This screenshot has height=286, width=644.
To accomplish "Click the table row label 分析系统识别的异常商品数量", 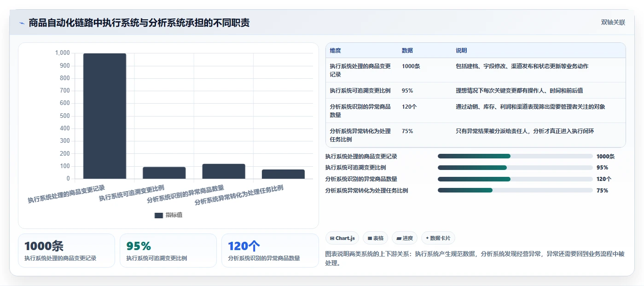I will click(x=360, y=111).
